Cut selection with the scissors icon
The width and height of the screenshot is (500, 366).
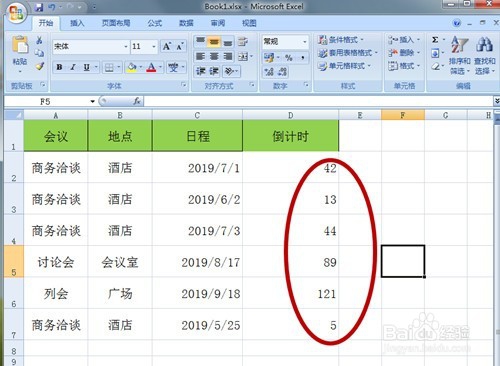39,40
